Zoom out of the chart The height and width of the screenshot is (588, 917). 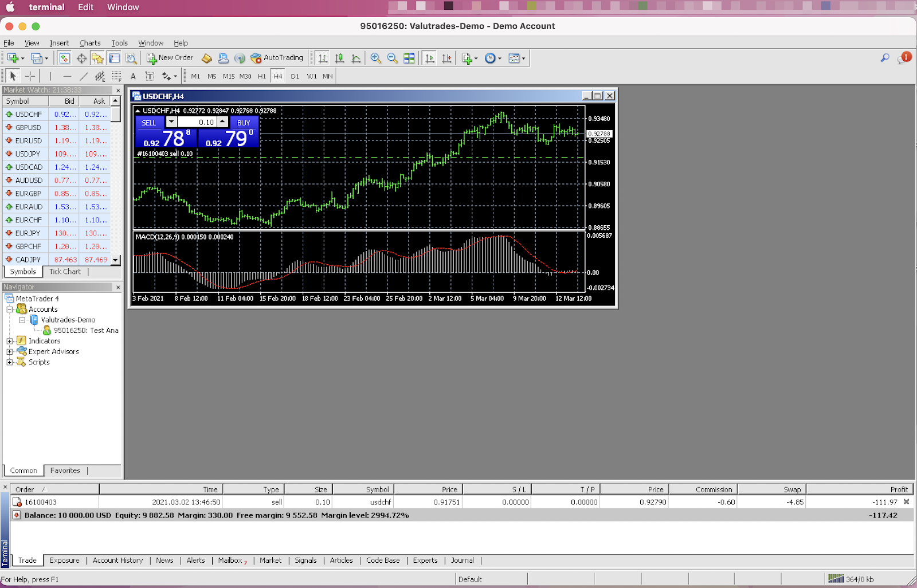click(x=392, y=58)
